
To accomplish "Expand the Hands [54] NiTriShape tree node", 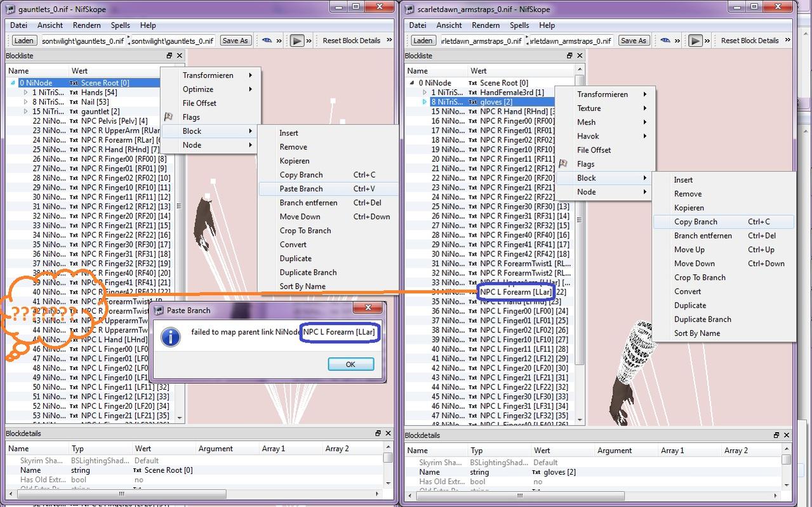I will (x=26, y=93).
